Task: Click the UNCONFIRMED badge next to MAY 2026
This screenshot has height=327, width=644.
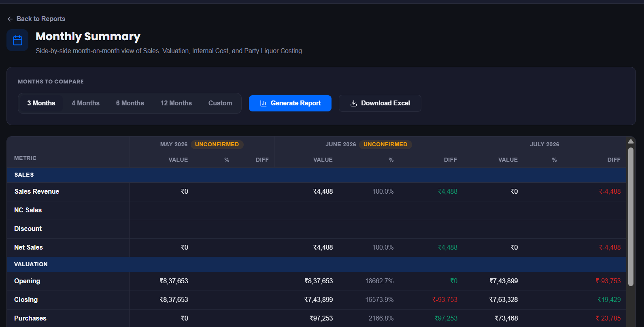Action: (217, 144)
